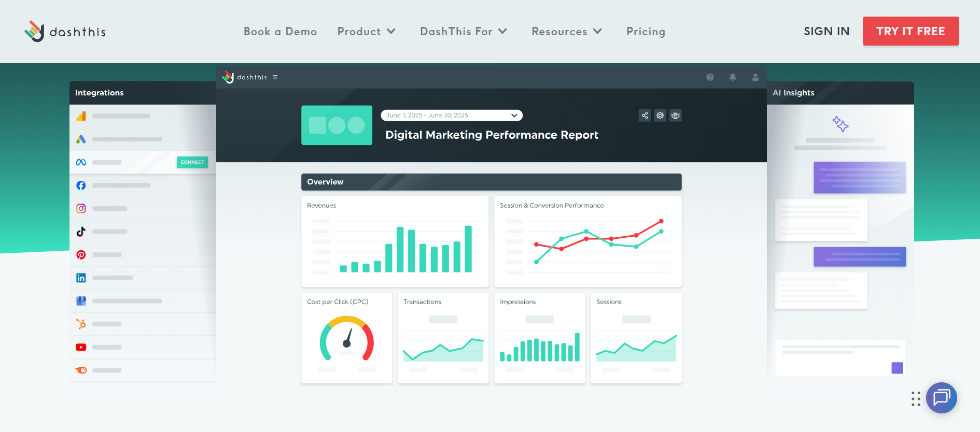
Task: Click the hamburger menu beside dashthis
Action: 275,77
